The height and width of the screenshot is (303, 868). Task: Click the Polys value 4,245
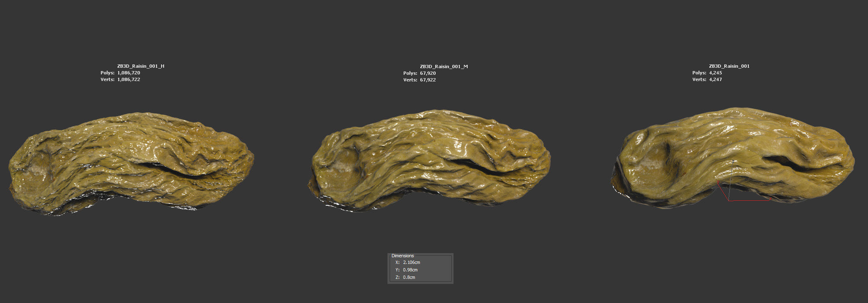click(716, 73)
